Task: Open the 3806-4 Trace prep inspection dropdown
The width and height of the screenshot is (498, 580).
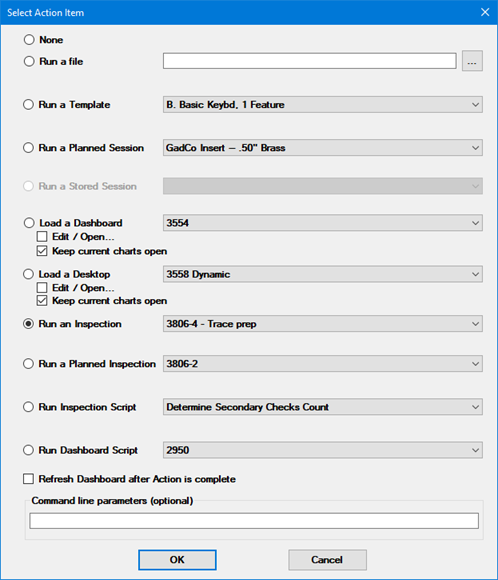Action: [x=323, y=324]
